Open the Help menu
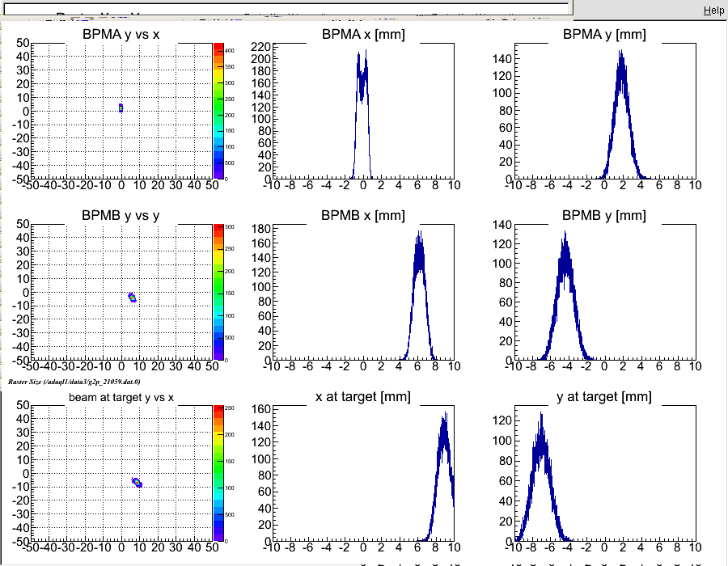Image resolution: width=728 pixels, height=566 pixels. pyautogui.click(x=713, y=11)
